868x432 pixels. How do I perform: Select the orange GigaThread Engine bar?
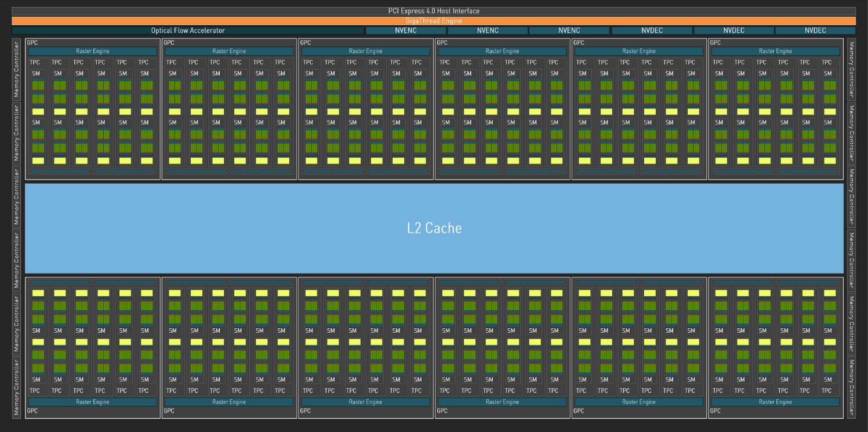[434, 21]
